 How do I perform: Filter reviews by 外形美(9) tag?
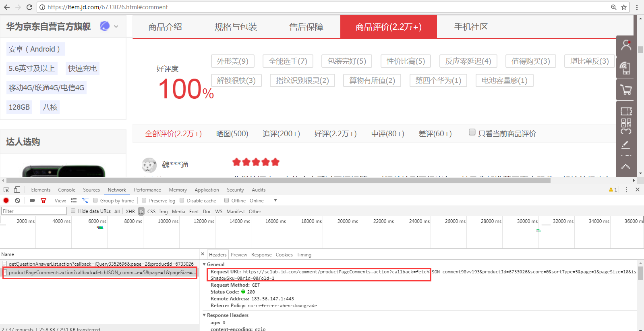(x=233, y=61)
